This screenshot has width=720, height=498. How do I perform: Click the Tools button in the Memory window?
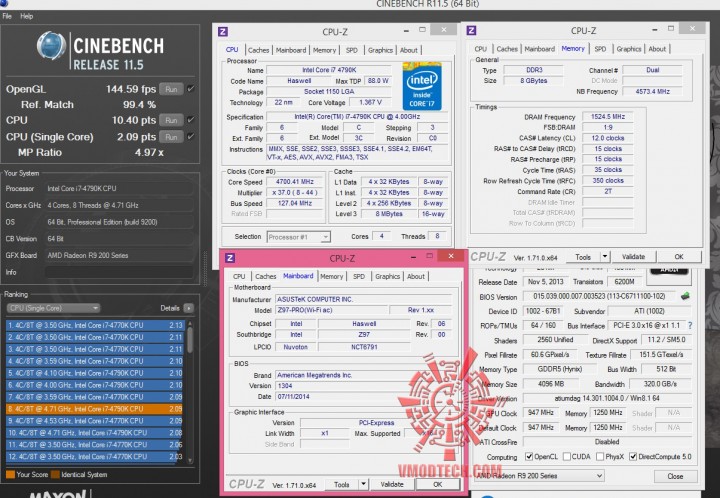(583, 257)
